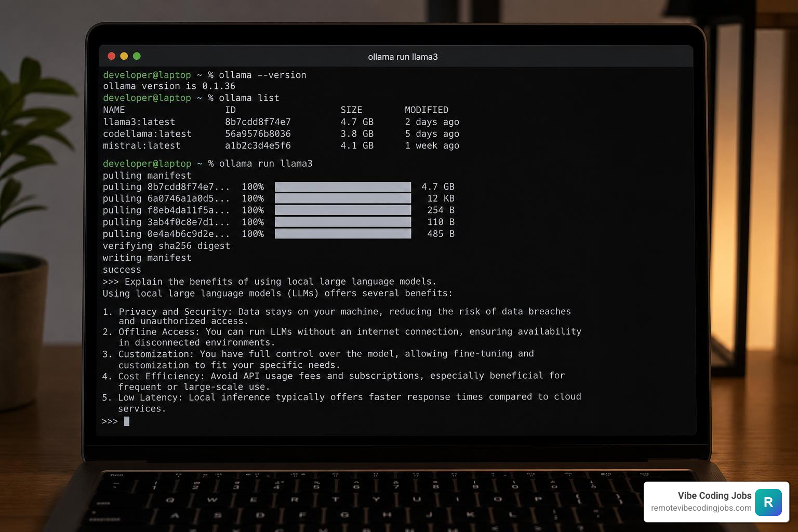Click '1 week ago' in the MODIFIED column

point(432,146)
